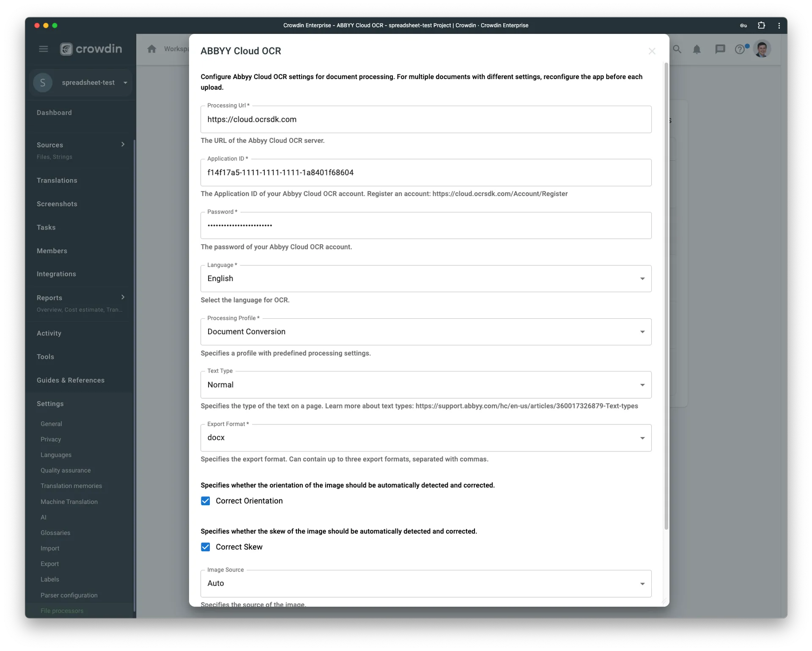Open Integrations in the sidebar
This screenshot has width=812, height=651.
[x=56, y=274]
